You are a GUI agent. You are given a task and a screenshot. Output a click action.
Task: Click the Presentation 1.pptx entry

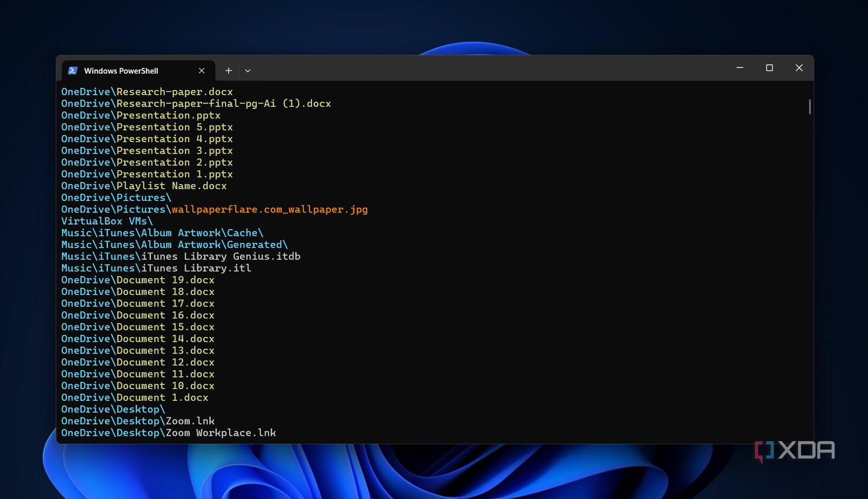tap(147, 174)
